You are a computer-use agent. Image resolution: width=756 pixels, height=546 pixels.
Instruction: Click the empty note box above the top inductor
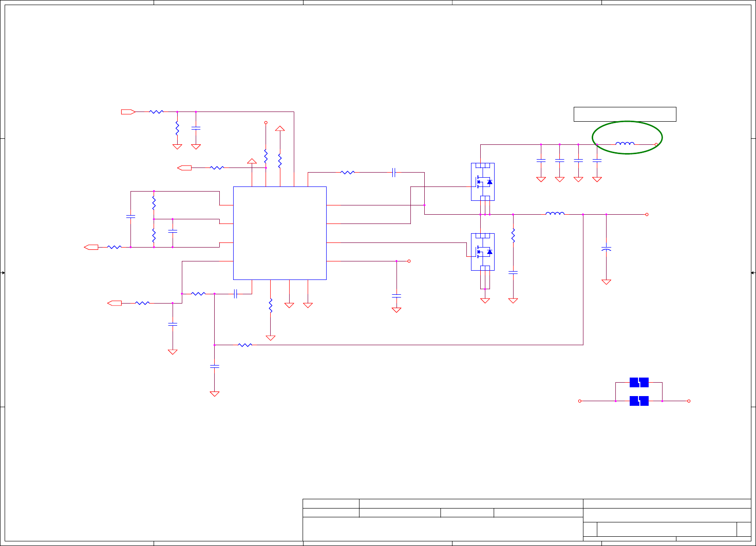coord(625,114)
